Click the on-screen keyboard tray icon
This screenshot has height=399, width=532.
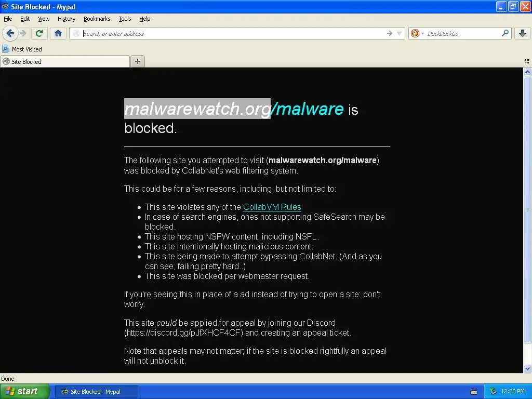point(474,392)
